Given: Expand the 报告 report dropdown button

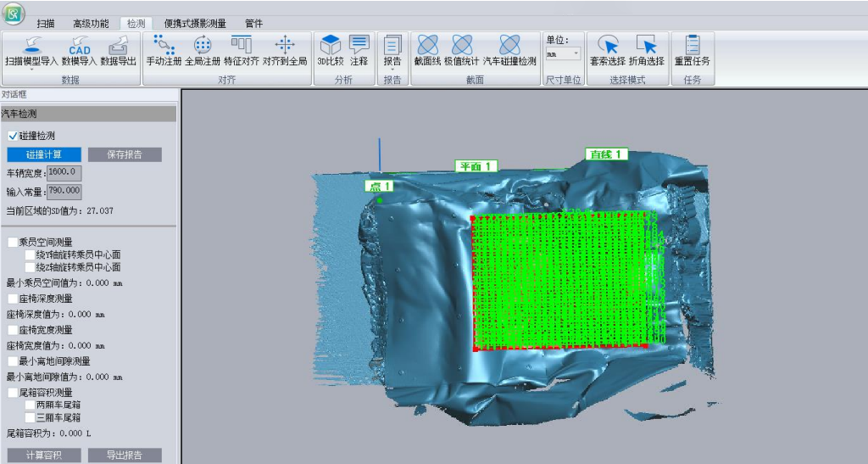Looking at the screenshot, I should 392,51.
